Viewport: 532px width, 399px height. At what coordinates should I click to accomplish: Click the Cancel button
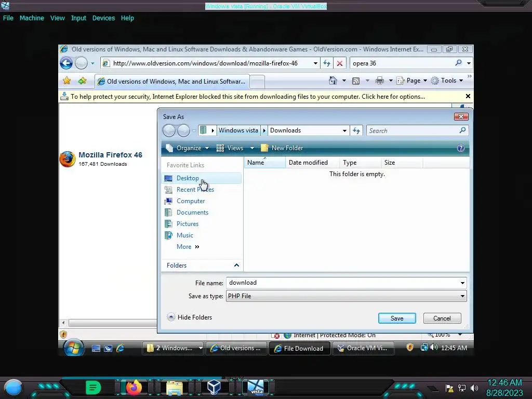click(442, 318)
